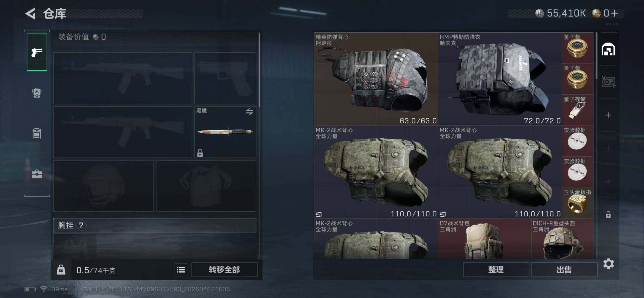
Task: Click the 转移全部 button
Action: tap(224, 270)
